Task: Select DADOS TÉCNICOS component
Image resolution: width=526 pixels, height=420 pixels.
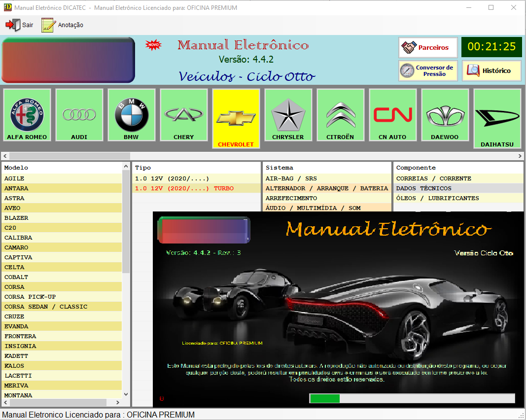Action: (x=458, y=188)
